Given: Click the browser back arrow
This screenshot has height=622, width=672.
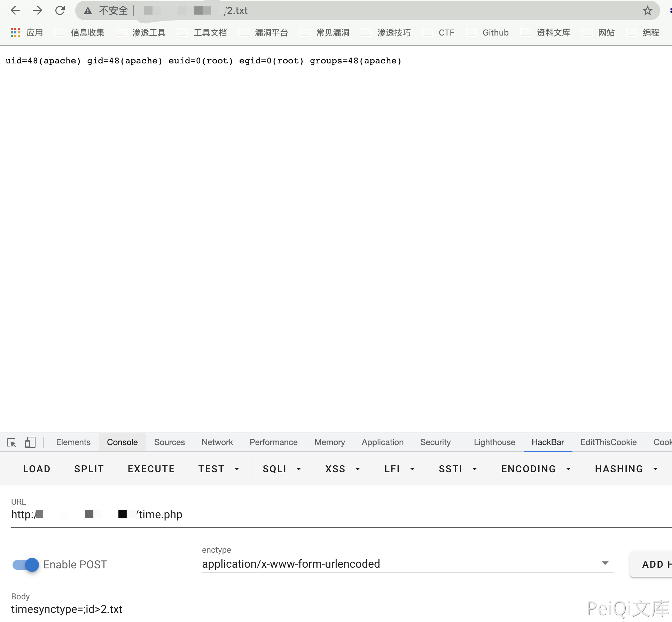Looking at the screenshot, I should tap(15, 10).
